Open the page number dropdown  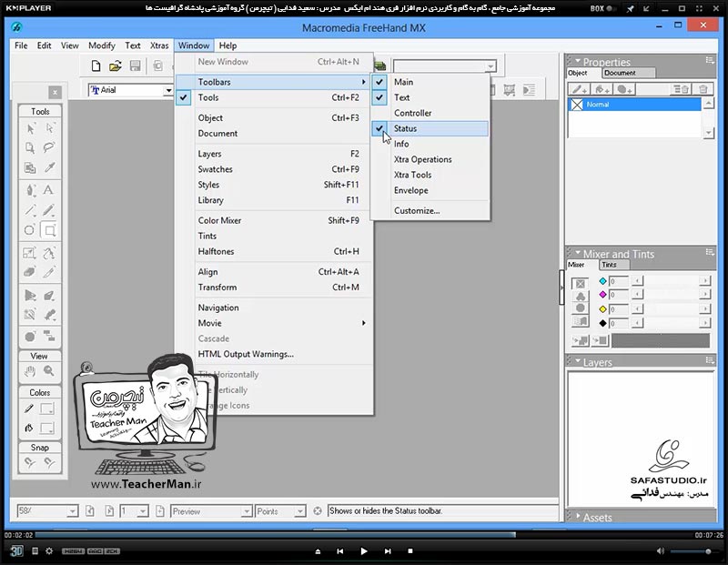pyautogui.click(x=143, y=511)
